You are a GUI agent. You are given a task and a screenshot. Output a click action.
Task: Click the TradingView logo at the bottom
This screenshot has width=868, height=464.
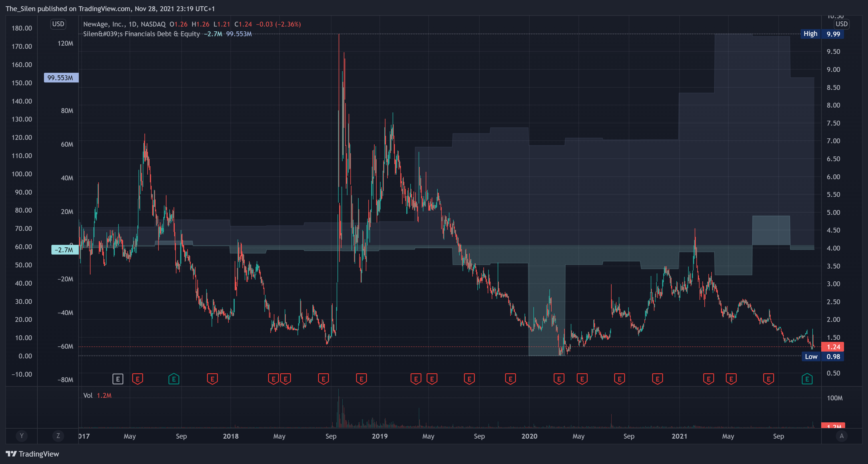tap(32, 454)
